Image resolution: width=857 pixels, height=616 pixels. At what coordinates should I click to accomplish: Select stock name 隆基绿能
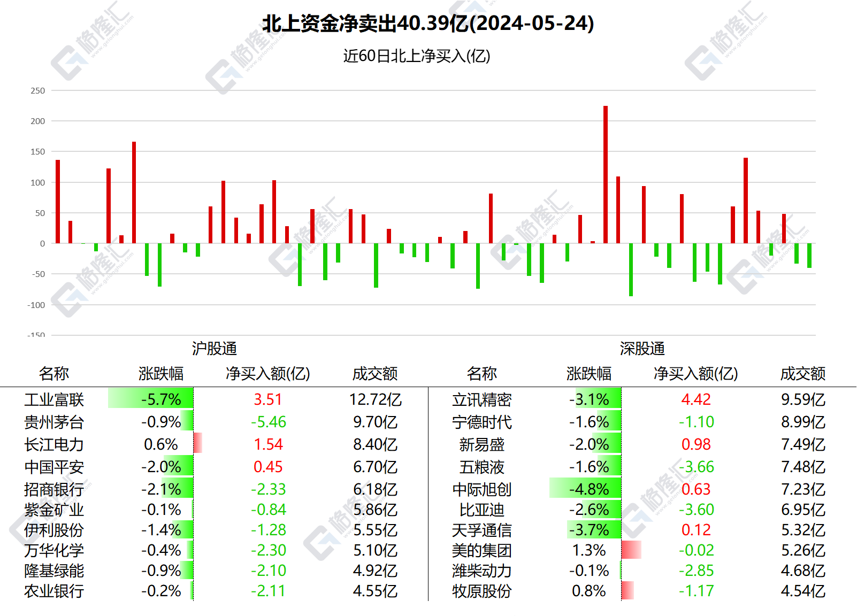click(x=54, y=571)
